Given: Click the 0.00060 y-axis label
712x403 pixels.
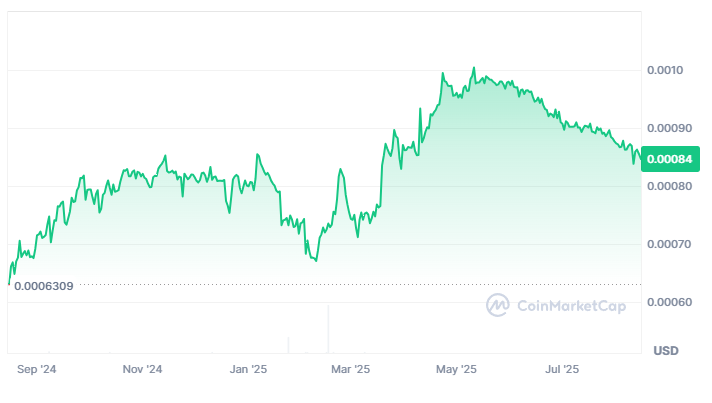Looking at the screenshot, I should [x=669, y=302].
